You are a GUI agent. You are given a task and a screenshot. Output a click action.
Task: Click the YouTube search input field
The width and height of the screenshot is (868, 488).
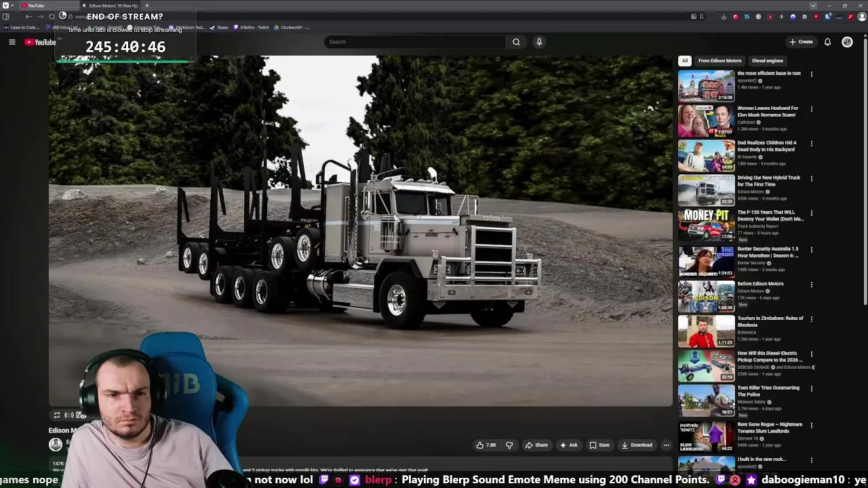click(414, 42)
